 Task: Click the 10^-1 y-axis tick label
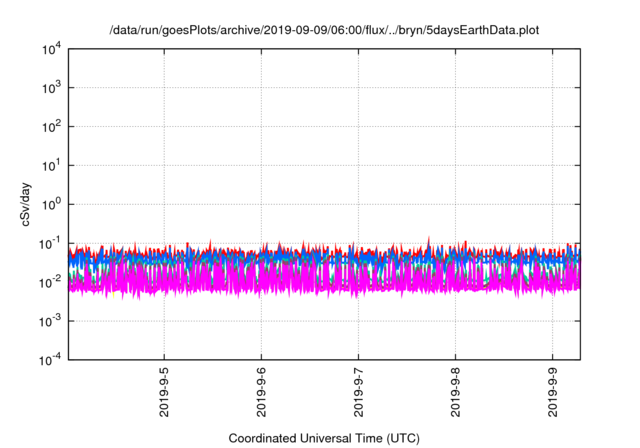tap(50, 244)
